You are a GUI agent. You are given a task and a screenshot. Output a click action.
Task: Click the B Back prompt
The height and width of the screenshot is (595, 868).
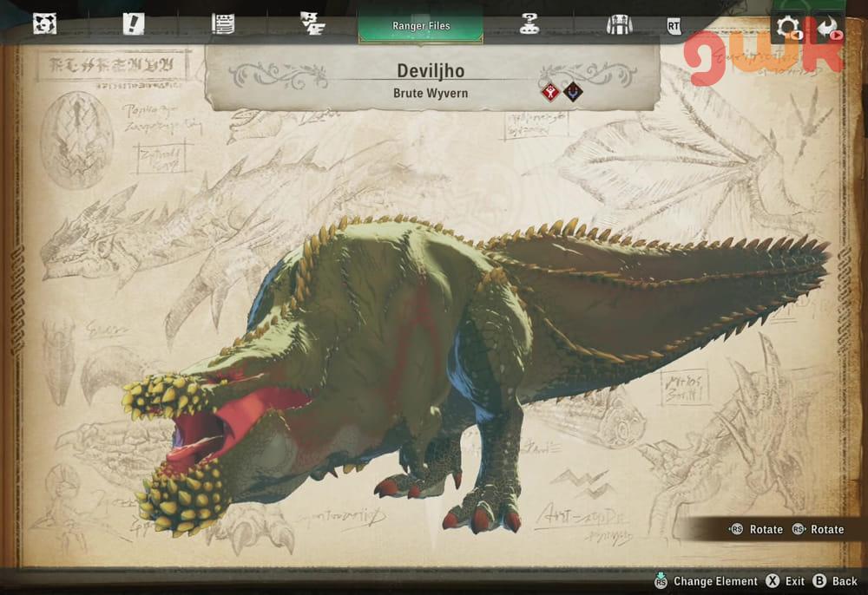[835, 581]
